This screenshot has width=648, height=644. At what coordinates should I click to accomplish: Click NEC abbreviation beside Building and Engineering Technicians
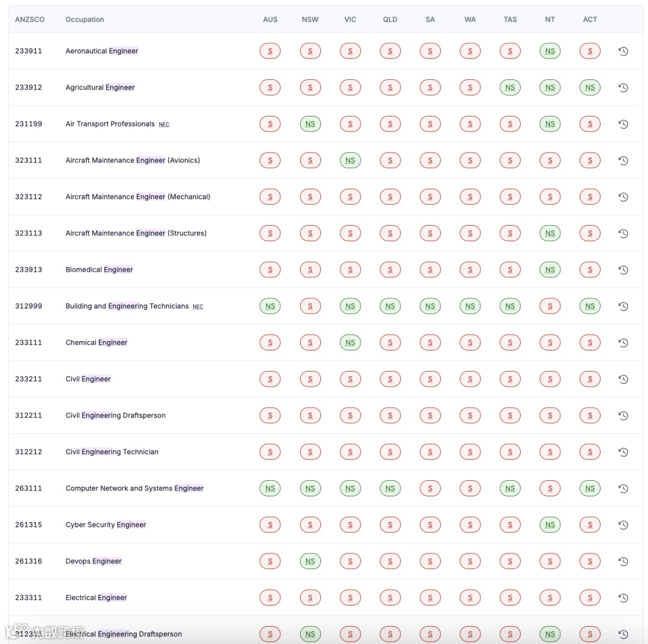tap(198, 307)
